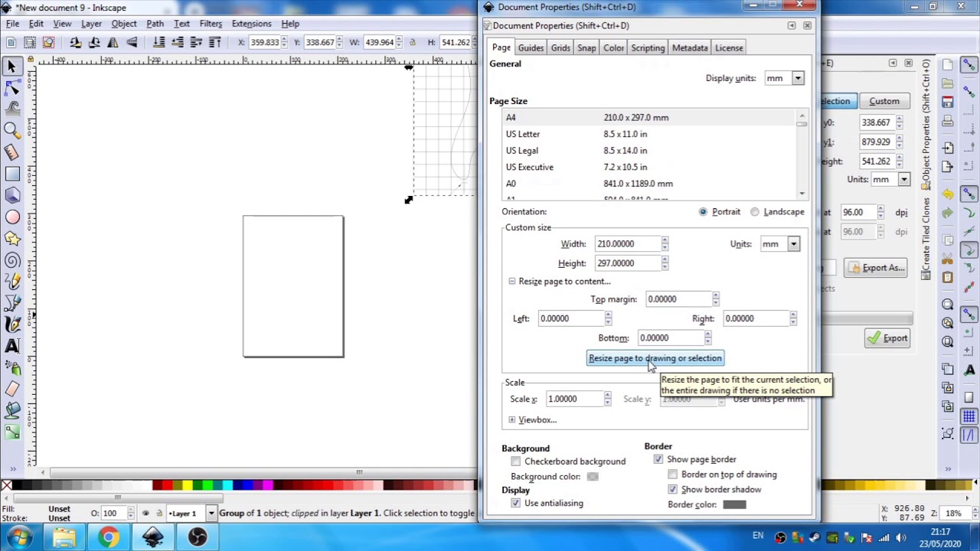Screen dimensions: 980x551
Task: Open the Extensions menu
Action: click(x=251, y=24)
